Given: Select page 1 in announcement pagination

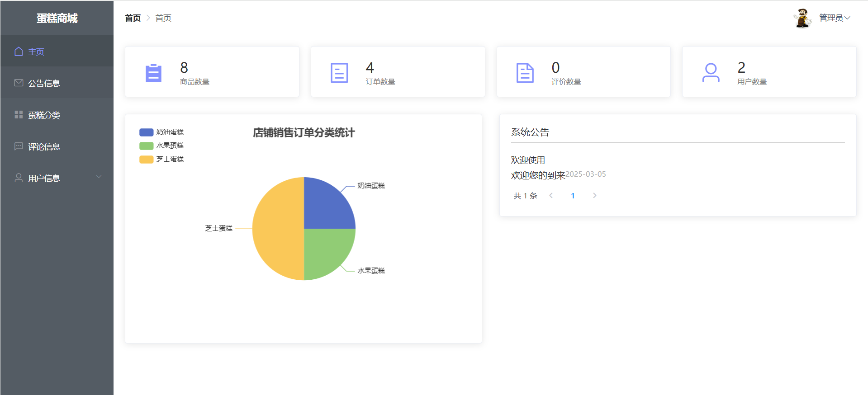Looking at the screenshot, I should tap(573, 196).
